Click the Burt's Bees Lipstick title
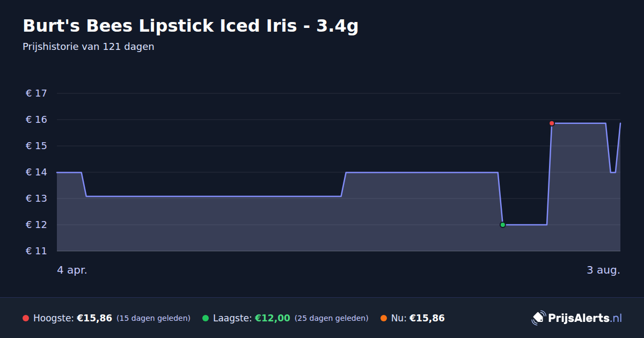The height and width of the screenshot is (338, 644). tap(191, 26)
